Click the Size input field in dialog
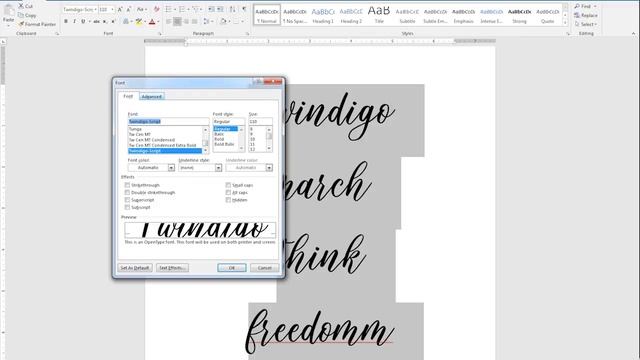 [260, 121]
